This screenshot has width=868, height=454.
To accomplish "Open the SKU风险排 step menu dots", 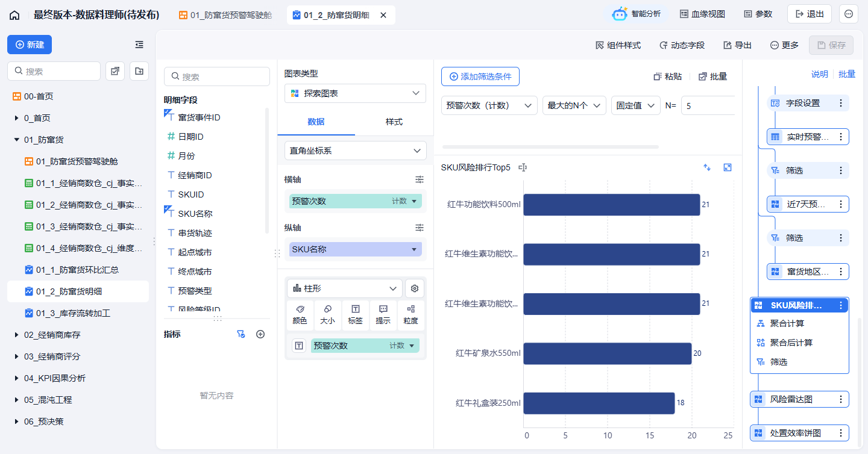I will (841, 305).
